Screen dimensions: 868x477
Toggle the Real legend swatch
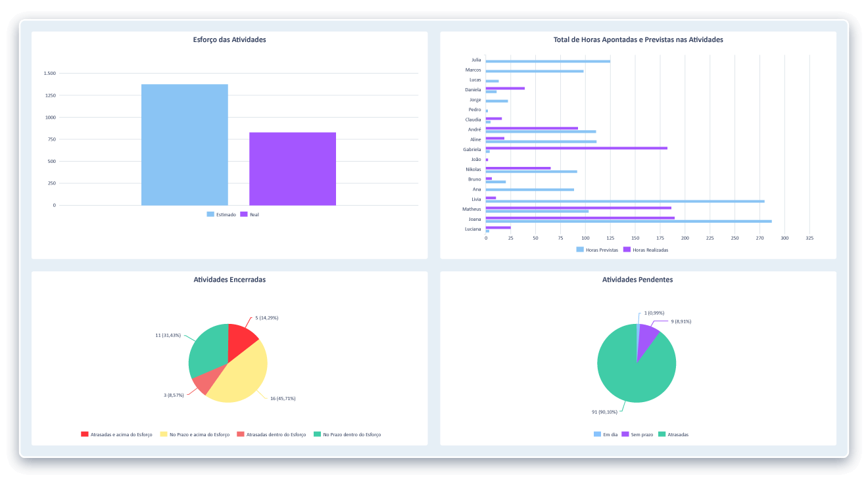tap(244, 214)
